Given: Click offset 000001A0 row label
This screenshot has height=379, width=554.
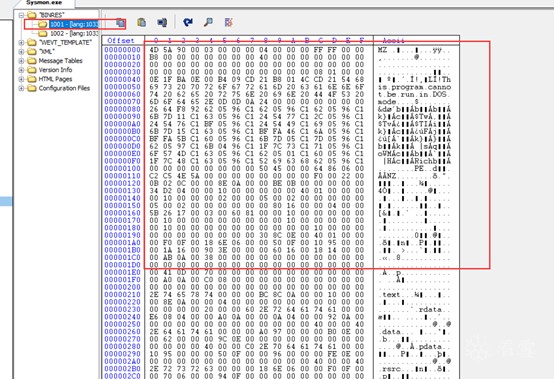Looking at the screenshot, I should point(122,243).
